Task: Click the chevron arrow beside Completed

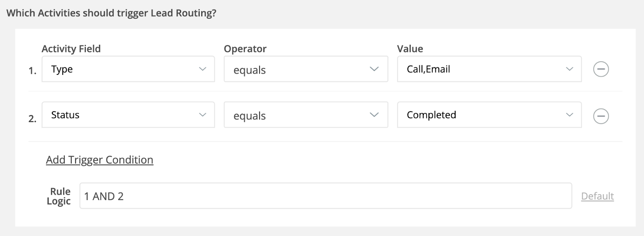Action: pyautogui.click(x=570, y=115)
